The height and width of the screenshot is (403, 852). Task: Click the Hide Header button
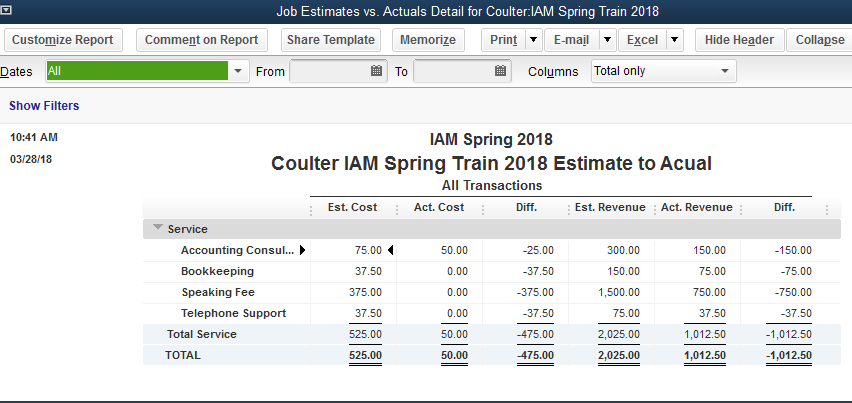point(738,40)
